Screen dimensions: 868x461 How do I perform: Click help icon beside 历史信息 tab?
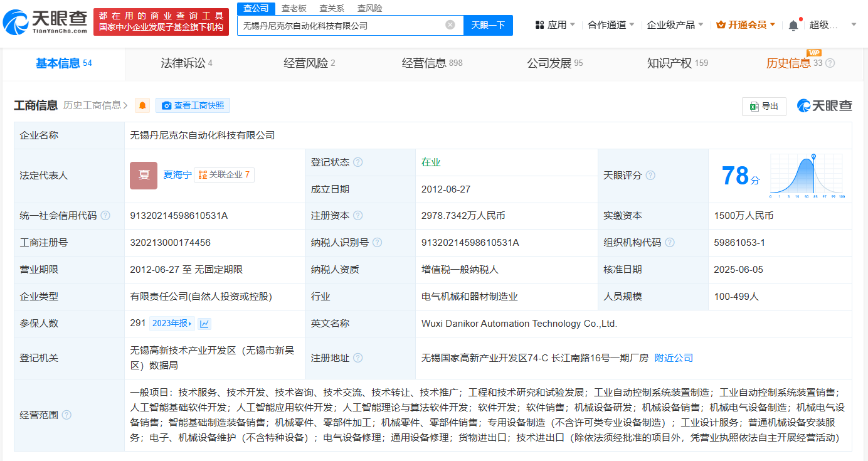click(x=830, y=63)
